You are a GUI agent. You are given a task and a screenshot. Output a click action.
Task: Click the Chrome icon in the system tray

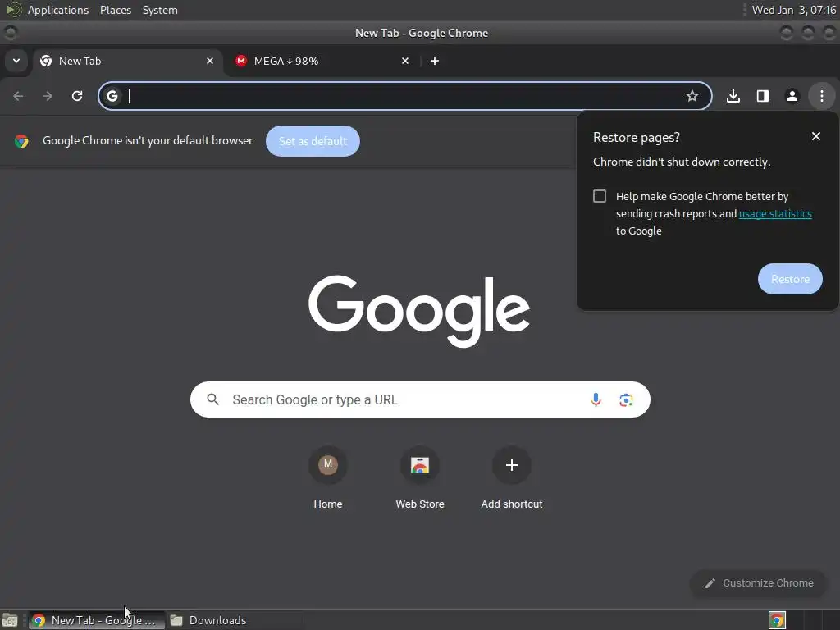[x=777, y=620]
